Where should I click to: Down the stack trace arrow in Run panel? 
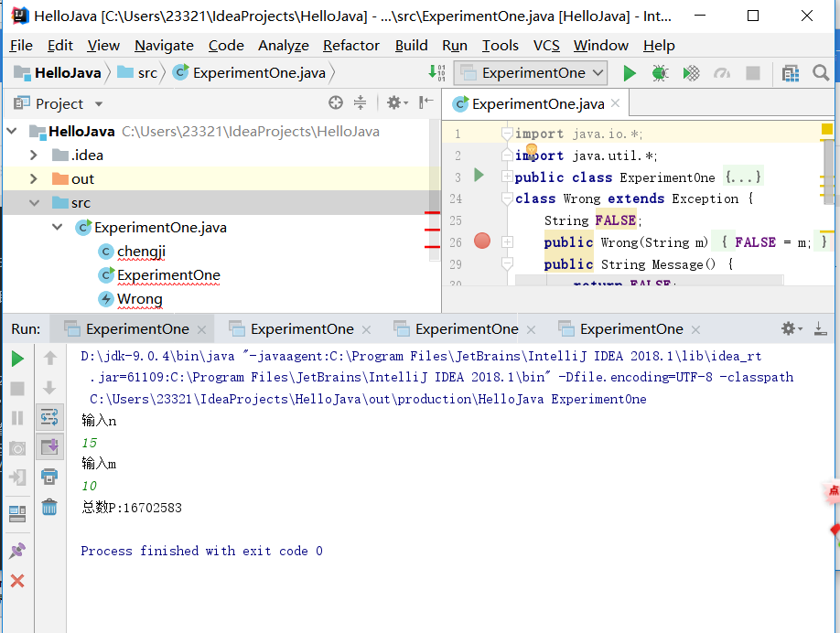coord(49,388)
